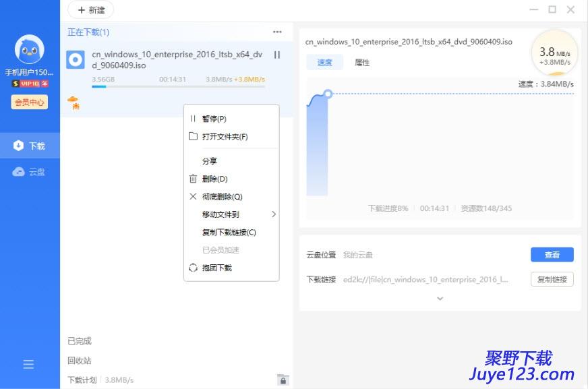Open the three-dot more options menu

(277, 32)
